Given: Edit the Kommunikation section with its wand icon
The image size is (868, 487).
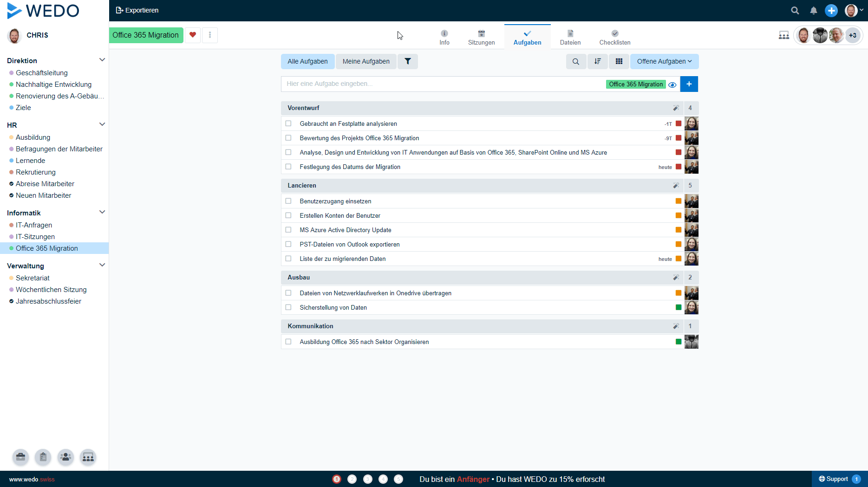Looking at the screenshot, I should tap(676, 326).
